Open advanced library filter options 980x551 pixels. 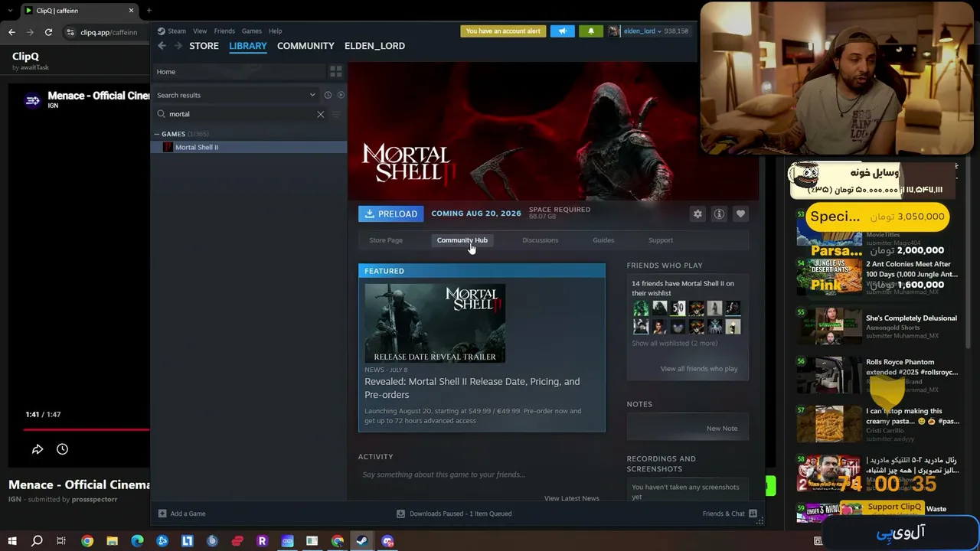point(335,114)
